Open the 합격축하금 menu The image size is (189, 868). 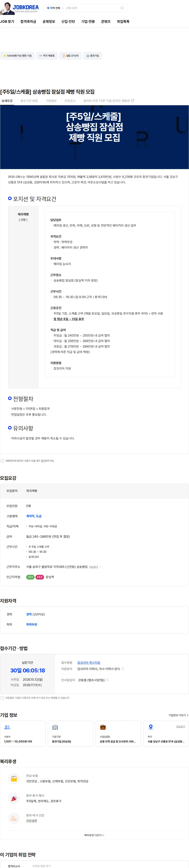28,22
